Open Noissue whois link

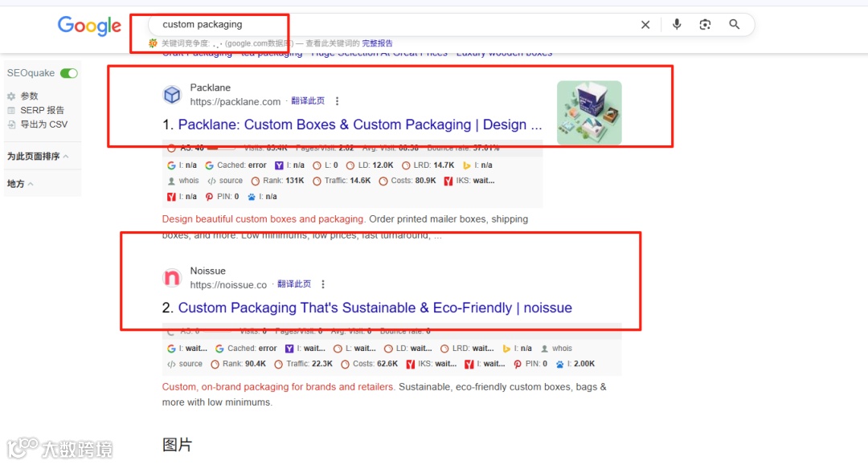(x=556, y=349)
